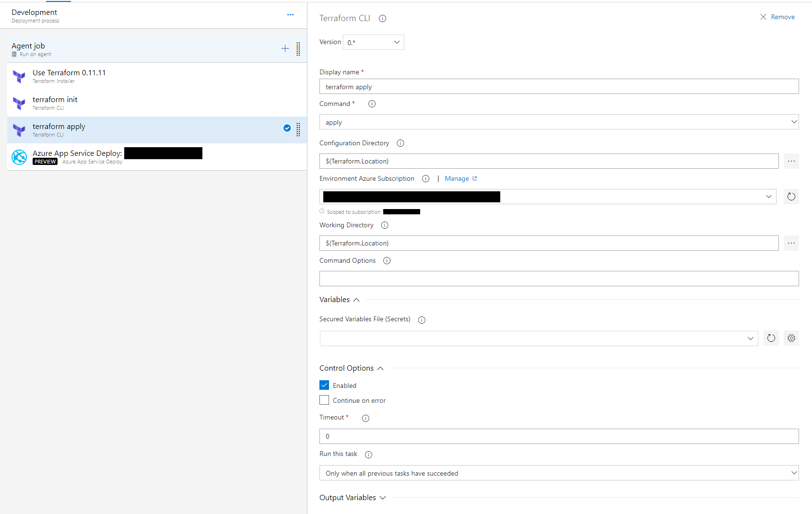This screenshot has width=812, height=514.
Task: Show Timeout info tooltip
Action: [365, 418]
